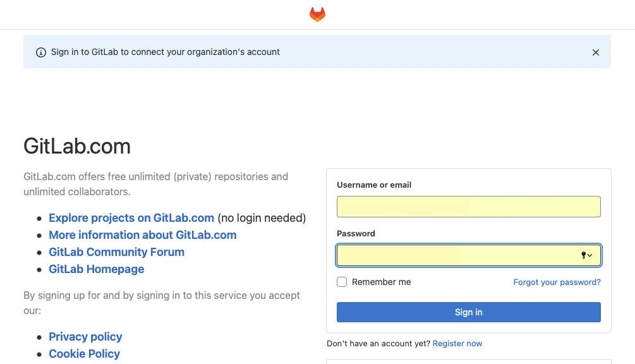Open the Cookie Policy link
Image resolution: width=635 pixels, height=364 pixels.
pos(84,353)
